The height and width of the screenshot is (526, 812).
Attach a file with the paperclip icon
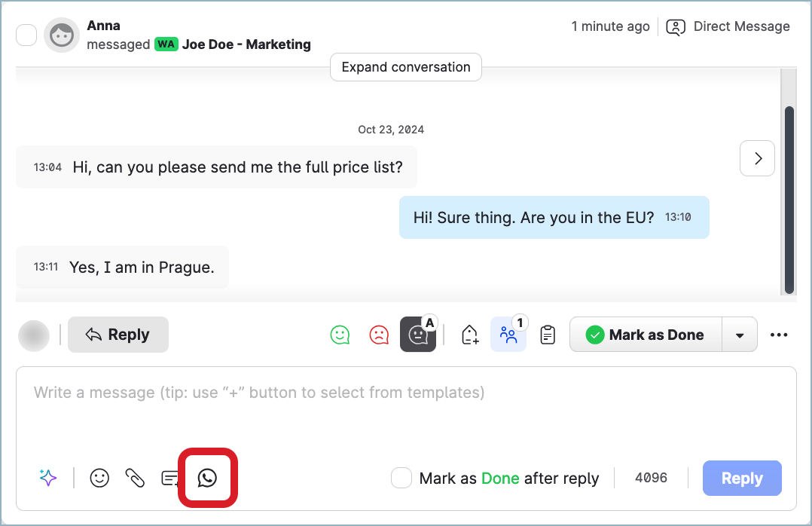click(135, 478)
